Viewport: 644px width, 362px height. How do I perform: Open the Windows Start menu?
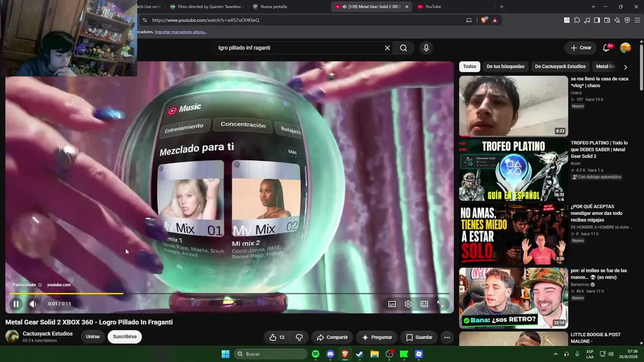(225, 354)
